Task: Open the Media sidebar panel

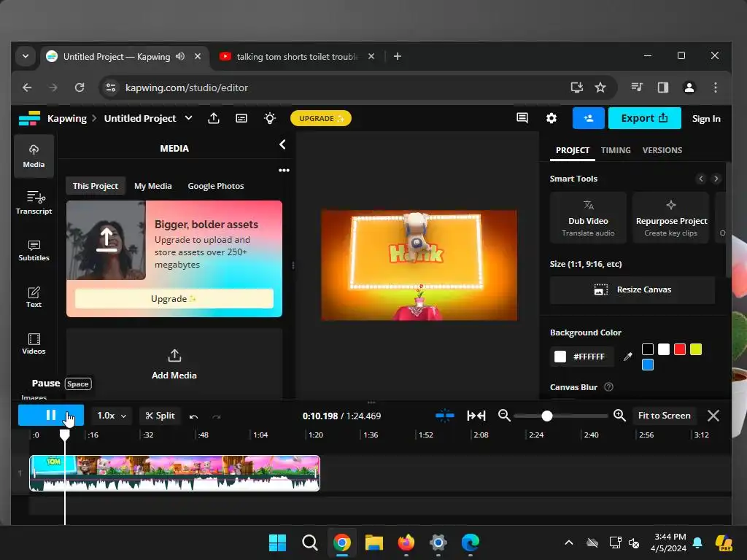Action: click(x=34, y=156)
